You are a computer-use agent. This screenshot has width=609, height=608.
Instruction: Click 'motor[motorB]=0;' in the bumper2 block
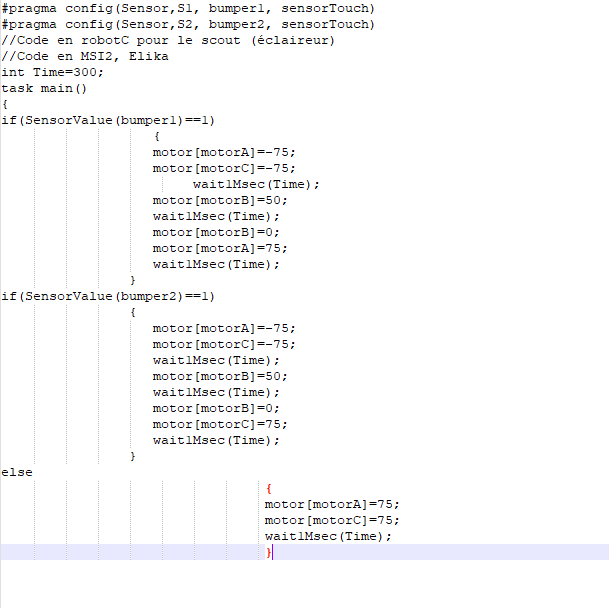(x=216, y=408)
